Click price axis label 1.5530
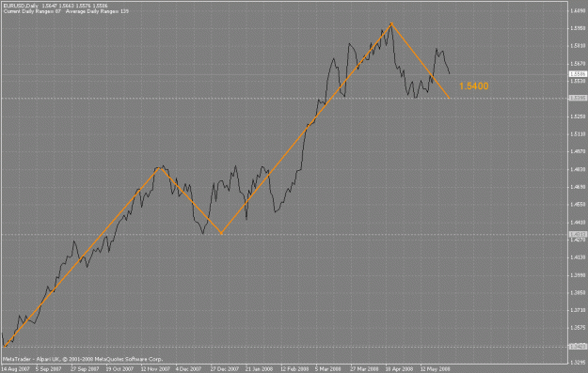This screenshot has width=588, height=373. [x=578, y=81]
